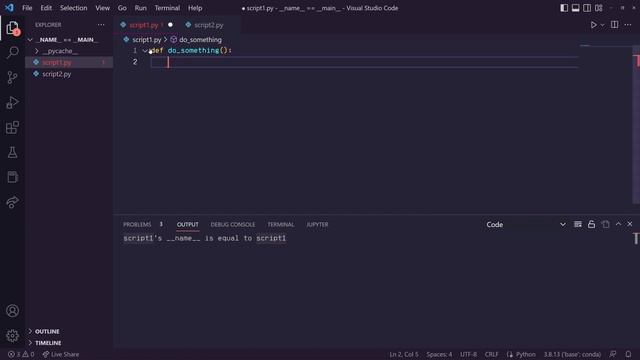Image resolution: width=640 pixels, height=360 pixels.
Task: Open the Accounts menu
Action: tap(12, 311)
